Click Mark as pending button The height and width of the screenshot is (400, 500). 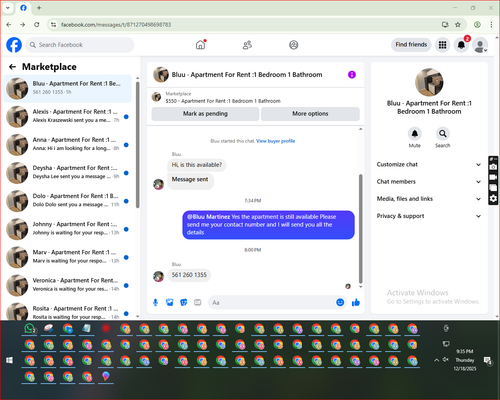pyautogui.click(x=205, y=114)
